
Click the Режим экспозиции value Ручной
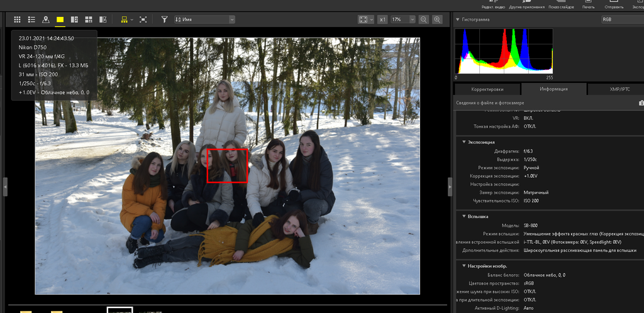(x=531, y=168)
